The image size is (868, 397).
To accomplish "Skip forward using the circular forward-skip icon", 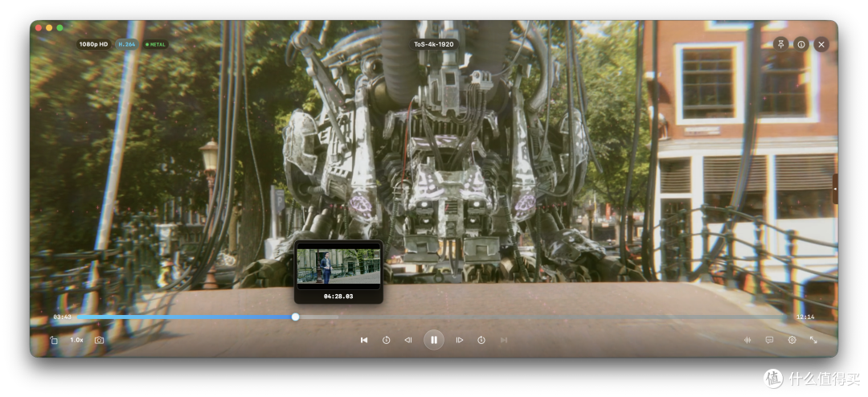I will coord(481,340).
